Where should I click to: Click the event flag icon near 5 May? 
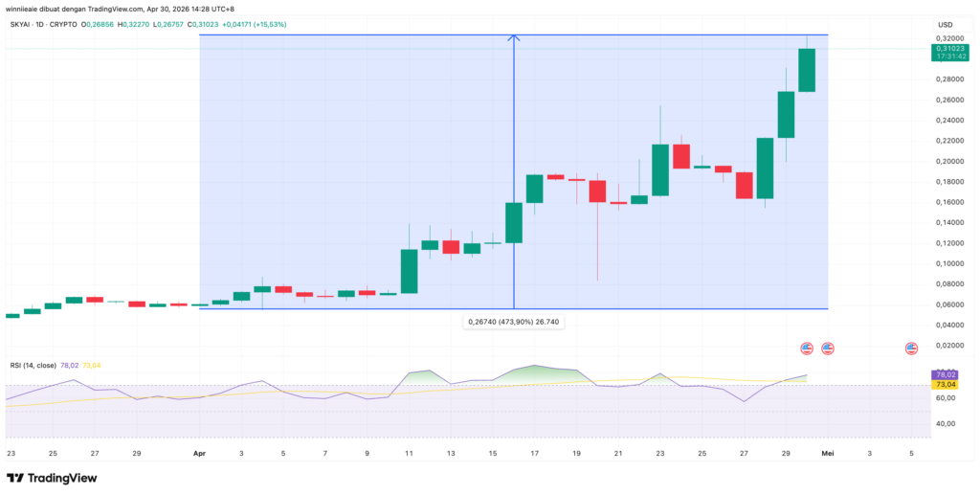click(x=911, y=349)
